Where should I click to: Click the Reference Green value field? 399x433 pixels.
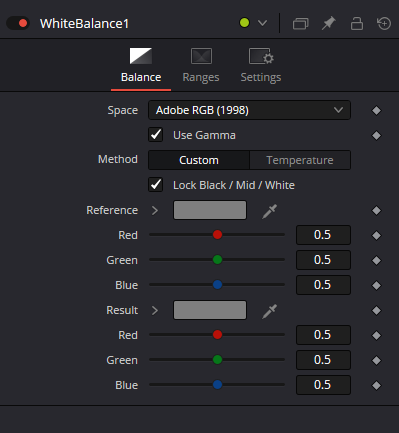[323, 260]
